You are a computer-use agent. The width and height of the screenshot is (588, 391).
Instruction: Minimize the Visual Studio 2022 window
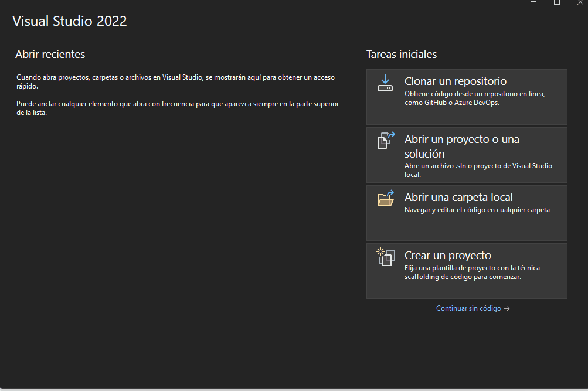[533, 2]
